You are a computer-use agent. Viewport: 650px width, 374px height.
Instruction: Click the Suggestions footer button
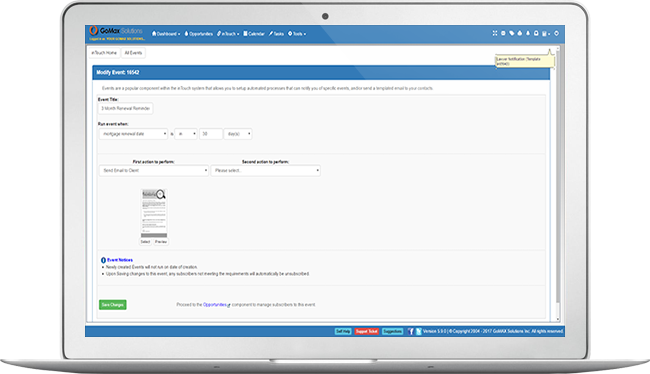(392, 331)
